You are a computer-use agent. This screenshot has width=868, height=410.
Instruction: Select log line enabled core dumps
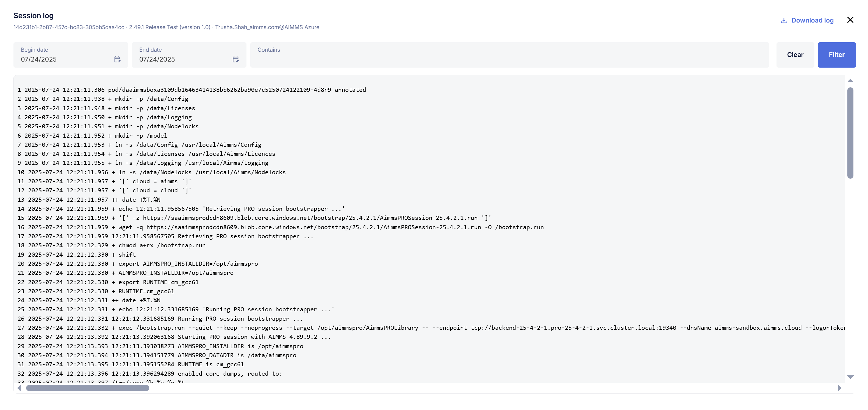(149, 374)
